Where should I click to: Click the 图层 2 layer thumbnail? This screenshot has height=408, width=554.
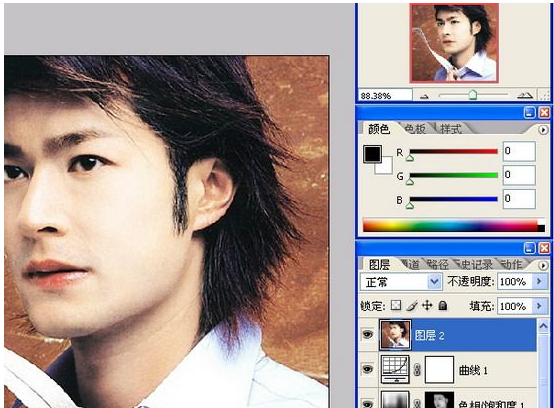click(x=395, y=335)
